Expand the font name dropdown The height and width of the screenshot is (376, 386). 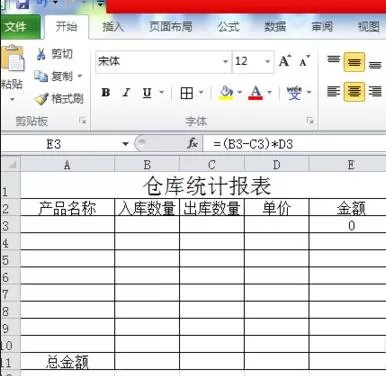[x=226, y=62]
